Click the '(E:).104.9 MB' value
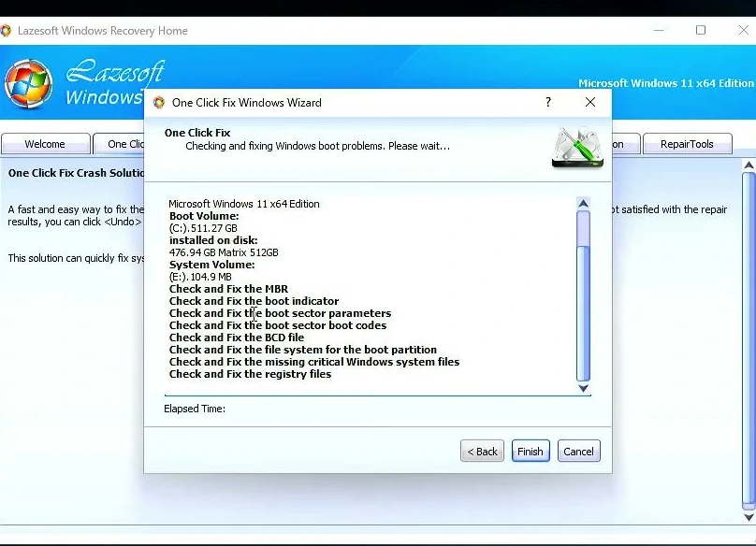This screenshot has width=756, height=546. 200,277
